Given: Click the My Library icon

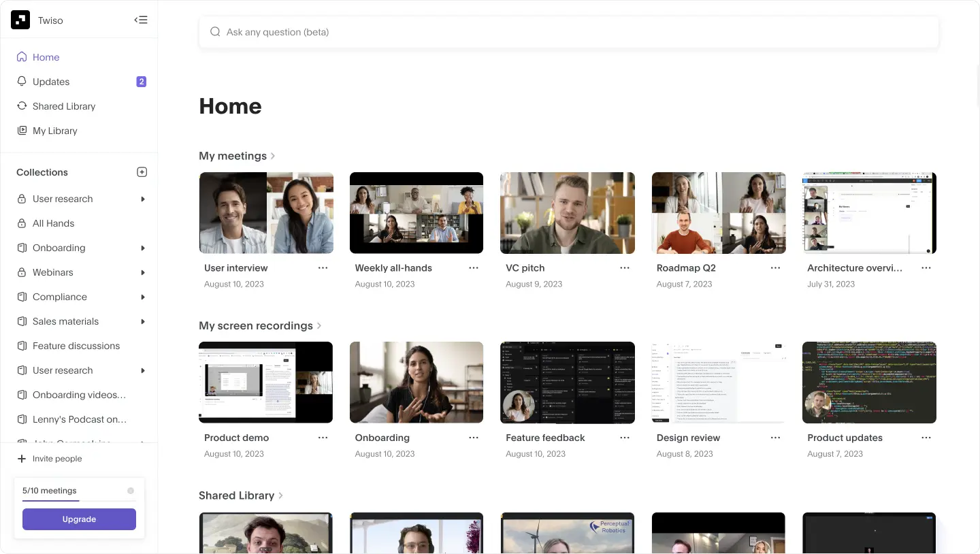Looking at the screenshot, I should tap(22, 131).
